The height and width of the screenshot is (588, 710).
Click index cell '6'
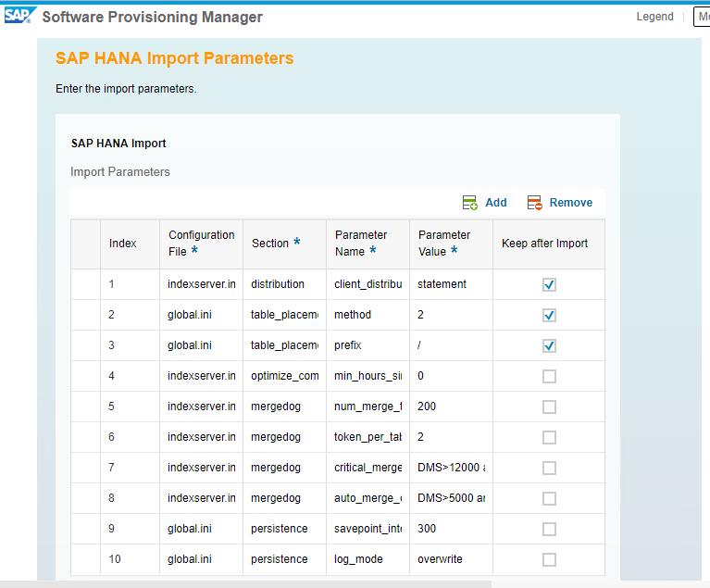pos(130,437)
